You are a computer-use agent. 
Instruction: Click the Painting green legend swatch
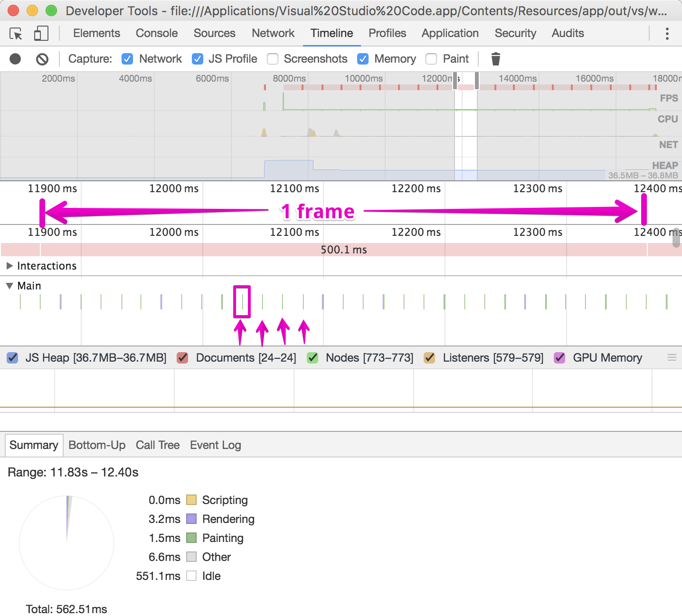pyautogui.click(x=191, y=538)
